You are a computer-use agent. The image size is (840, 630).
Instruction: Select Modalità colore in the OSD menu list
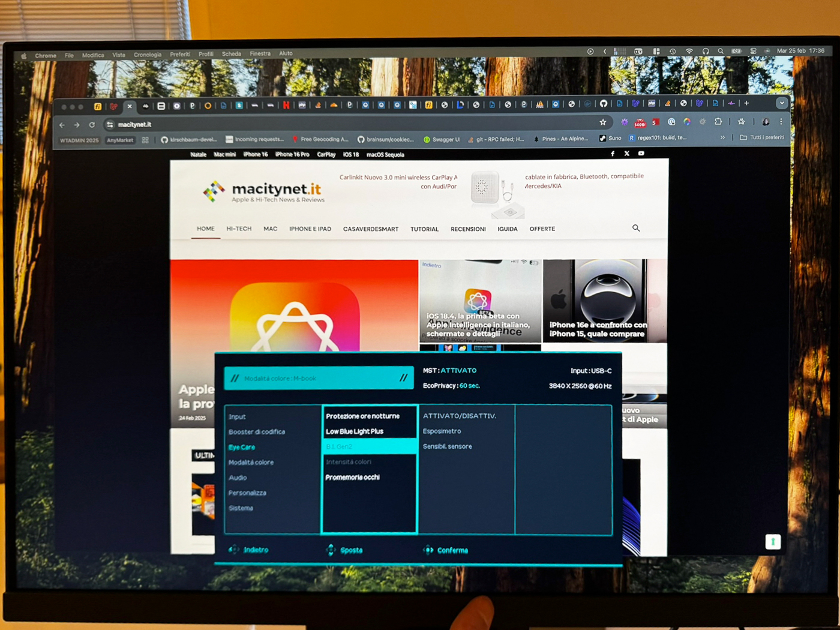[251, 462]
